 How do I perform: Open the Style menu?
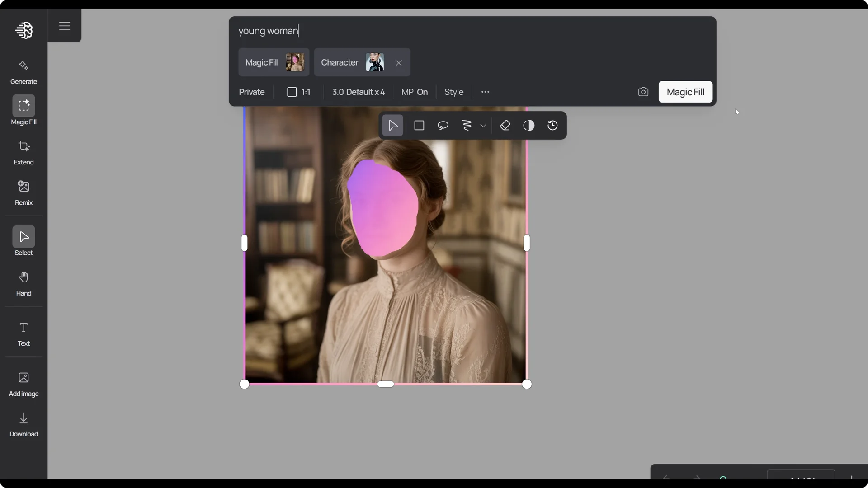[453, 92]
